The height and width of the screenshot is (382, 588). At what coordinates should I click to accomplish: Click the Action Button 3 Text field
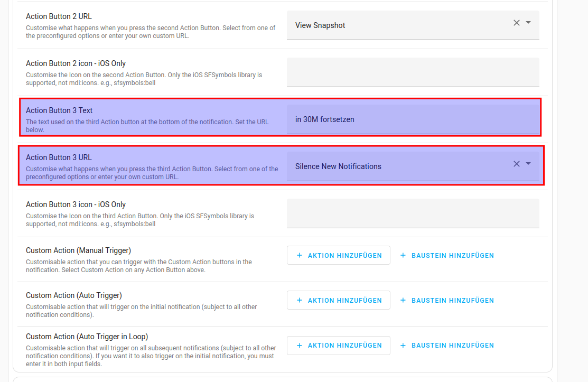pyautogui.click(x=413, y=119)
